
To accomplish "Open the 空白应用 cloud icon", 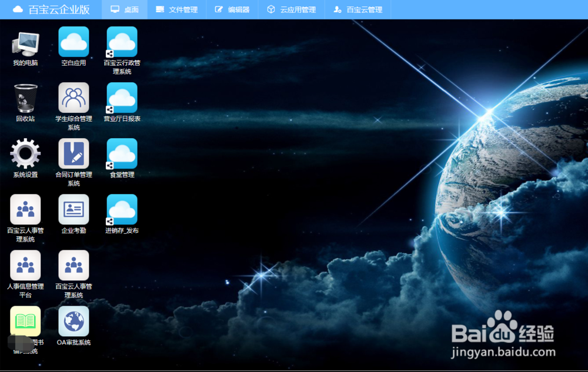I will 73,42.
